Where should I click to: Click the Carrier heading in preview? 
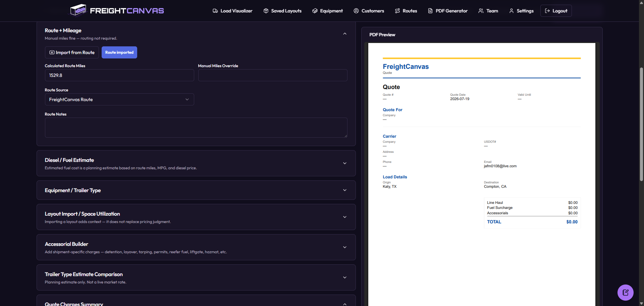pos(389,136)
